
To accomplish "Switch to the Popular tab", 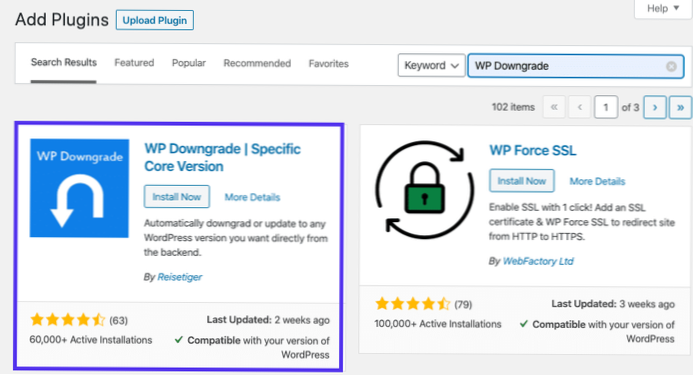I will (189, 63).
